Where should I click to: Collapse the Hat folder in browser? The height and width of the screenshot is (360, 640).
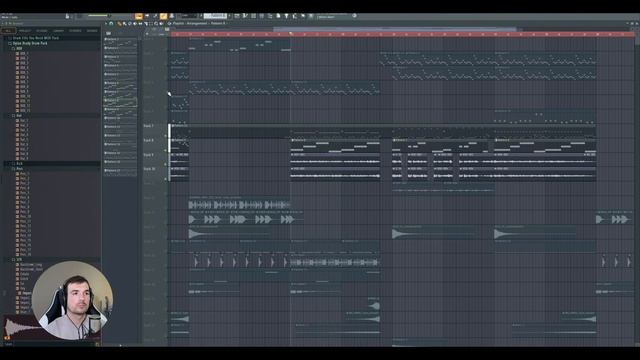[19, 116]
